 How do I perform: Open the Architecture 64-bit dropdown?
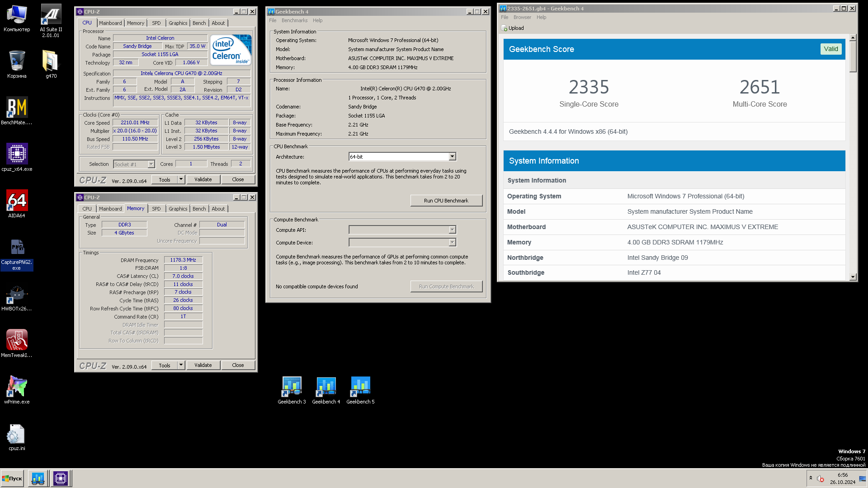click(x=402, y=157)
